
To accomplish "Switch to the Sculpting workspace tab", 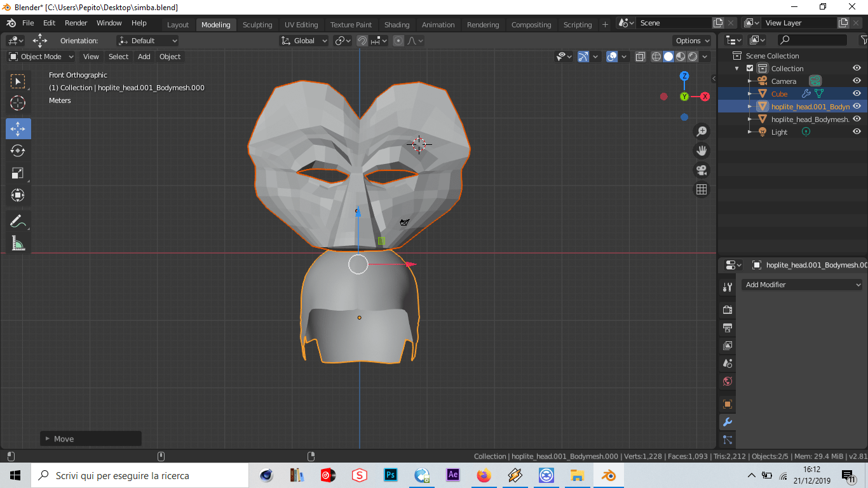I will click(x=257, y=25).
